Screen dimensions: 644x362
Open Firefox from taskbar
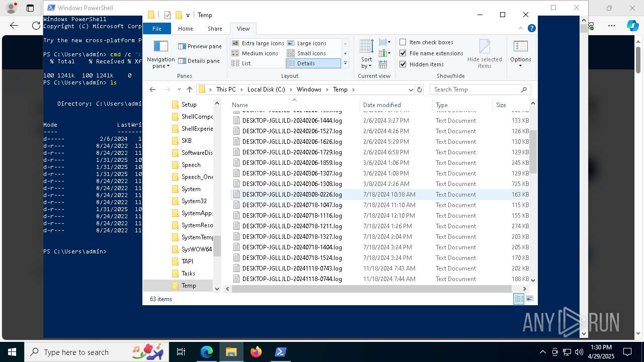(x=256, y=352)
